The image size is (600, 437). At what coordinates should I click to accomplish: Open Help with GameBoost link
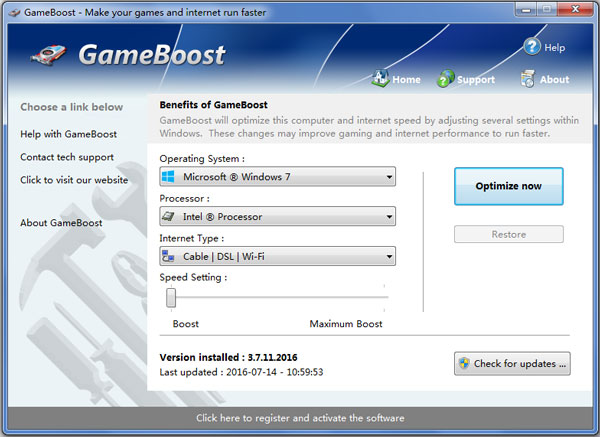point(68,134)
